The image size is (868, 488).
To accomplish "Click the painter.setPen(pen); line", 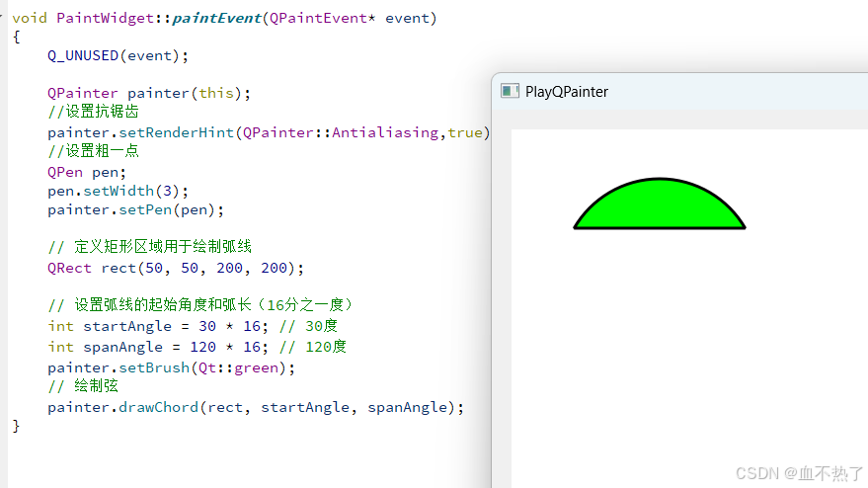I will (135, 210).
